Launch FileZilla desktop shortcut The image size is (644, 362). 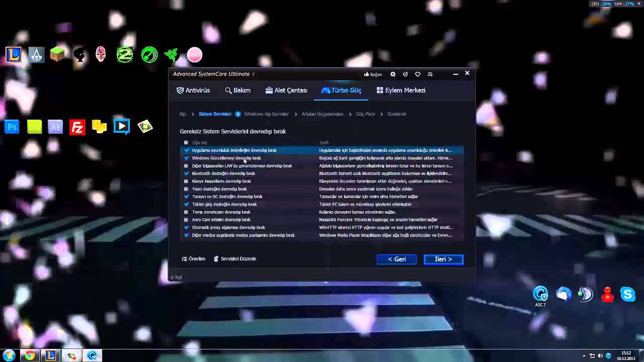pos(77,127)
